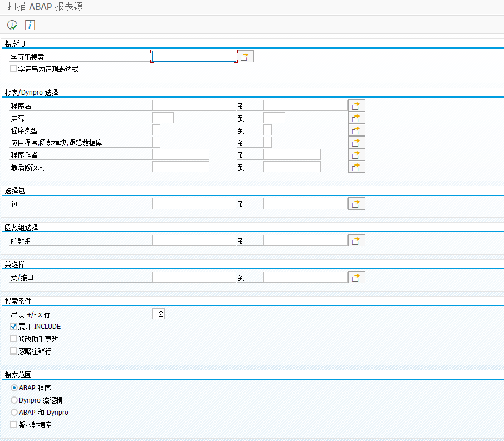Open multiple selection for 函数组
This screenshot has height=441, width=504.
(x=356, y=240)
